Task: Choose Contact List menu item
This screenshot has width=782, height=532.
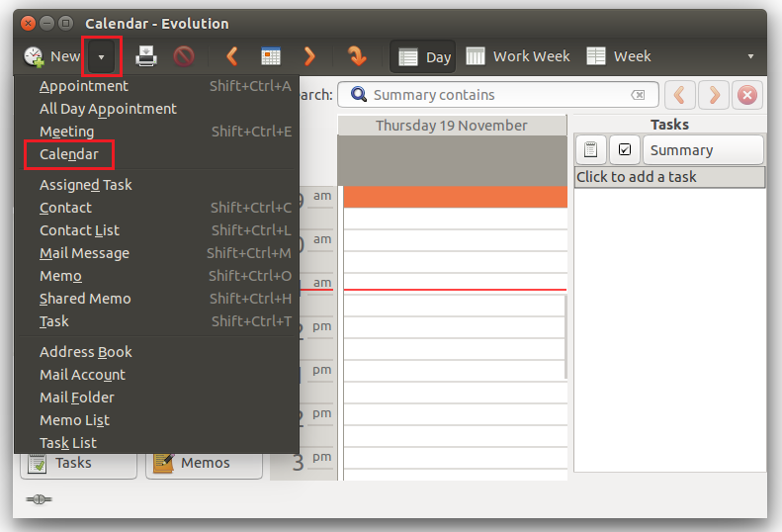Action: pos(156,230)
